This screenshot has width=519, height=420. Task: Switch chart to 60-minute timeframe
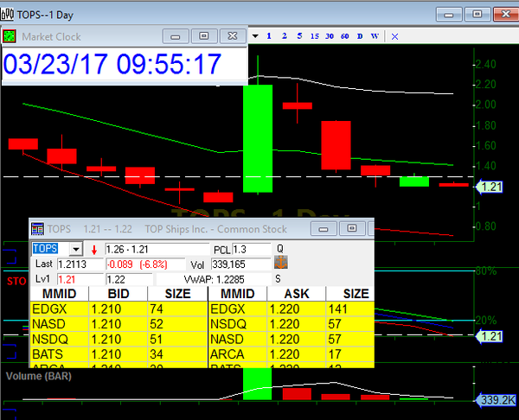tap(344, 36)
